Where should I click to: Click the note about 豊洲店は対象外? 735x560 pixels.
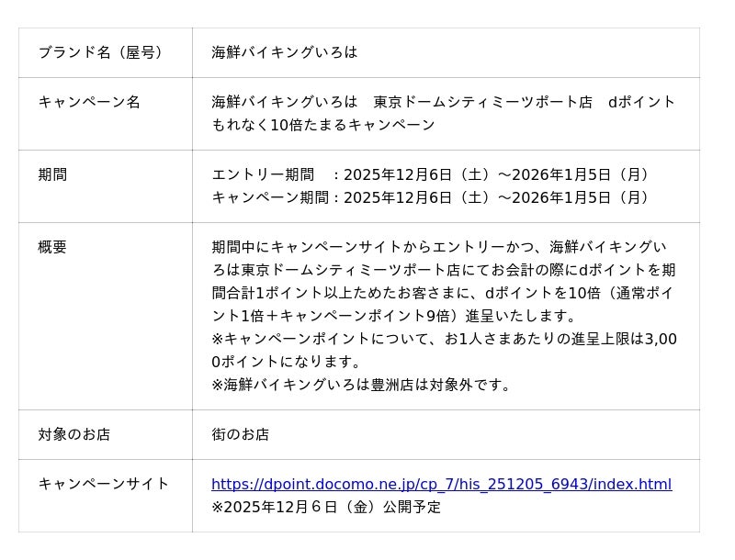362,385
